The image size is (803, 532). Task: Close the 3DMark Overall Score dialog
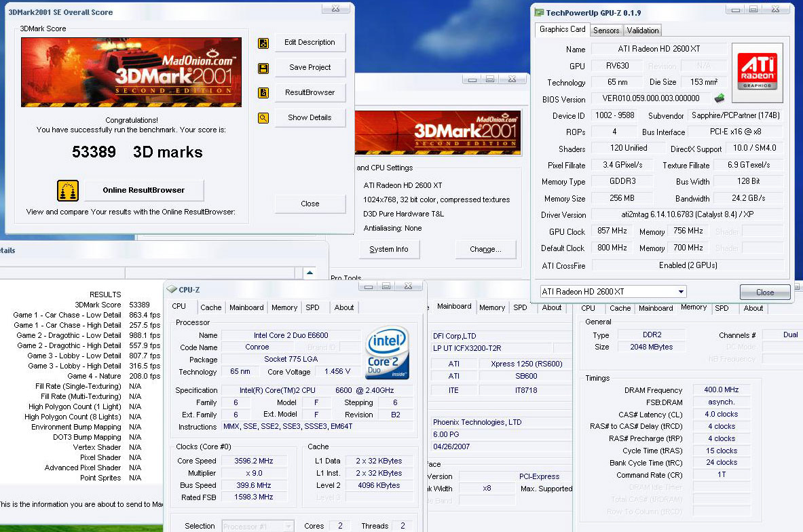[310, 204]
